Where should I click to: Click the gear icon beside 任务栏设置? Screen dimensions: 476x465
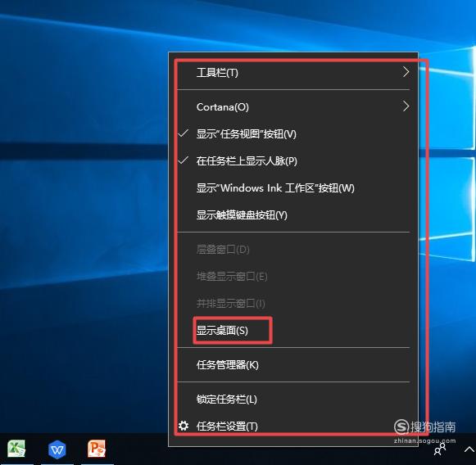184,426
